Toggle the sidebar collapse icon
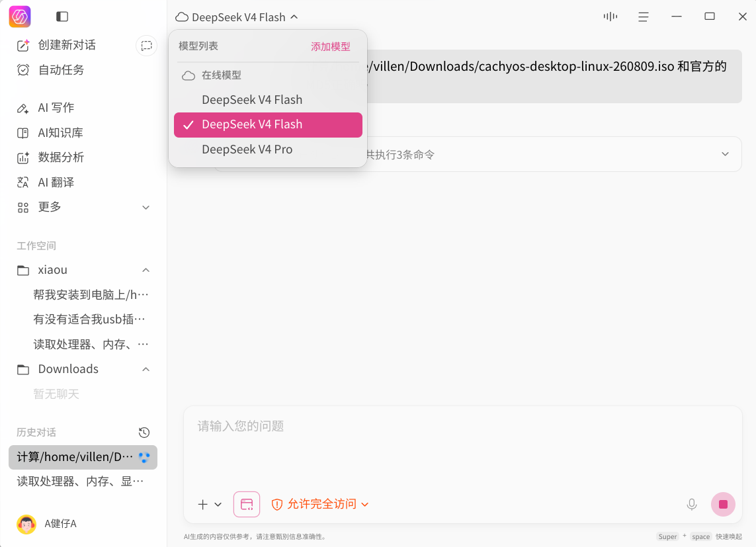Image resolution: width=756 pixels, height=547 pixels. pos(62,17)
